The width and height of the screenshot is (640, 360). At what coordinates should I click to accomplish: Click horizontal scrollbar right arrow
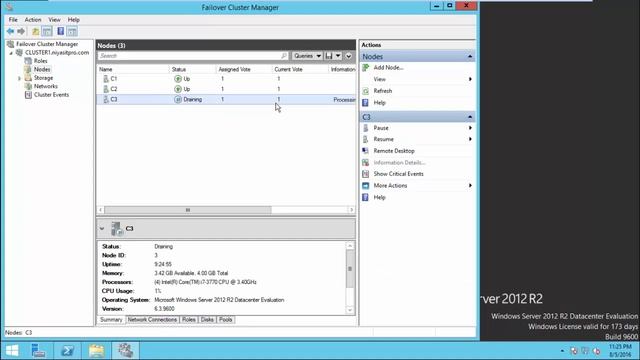pyautogui.click(x=351, y=210)
